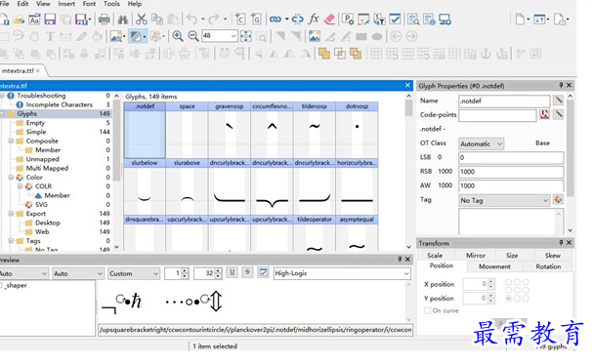Click the Zoom out magnifier icon

click(193, 36)
